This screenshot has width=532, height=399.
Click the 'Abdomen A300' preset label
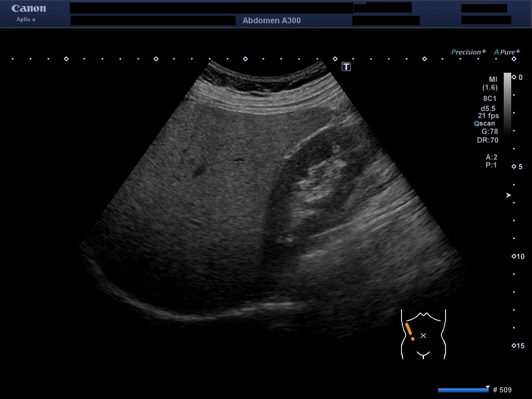tap(271, 20)
